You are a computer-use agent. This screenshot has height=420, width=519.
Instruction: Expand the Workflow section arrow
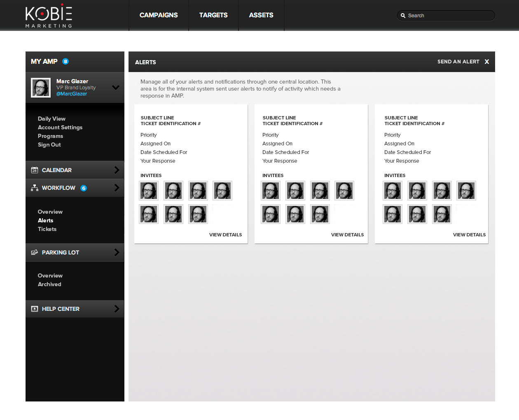pyautogui.click(x=117, y=188)
